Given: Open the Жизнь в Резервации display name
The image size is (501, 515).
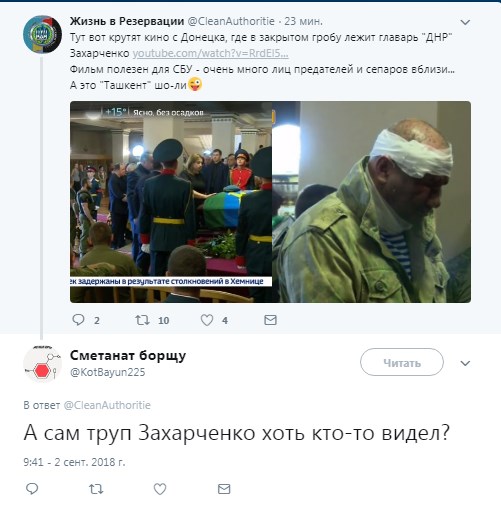Looking at the screenshot, I should click(x=127, y=21).
